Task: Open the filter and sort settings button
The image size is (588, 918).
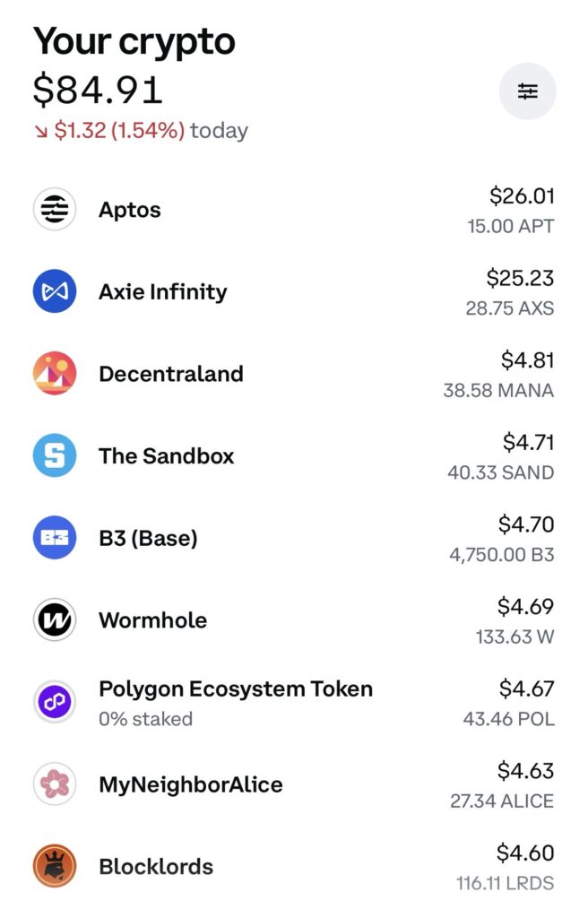Action: click(527, 91)
